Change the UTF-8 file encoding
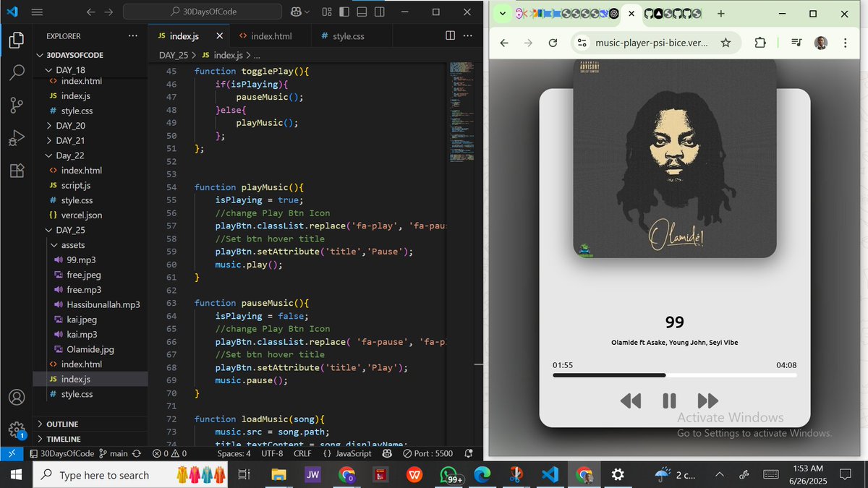 [272, 453]
